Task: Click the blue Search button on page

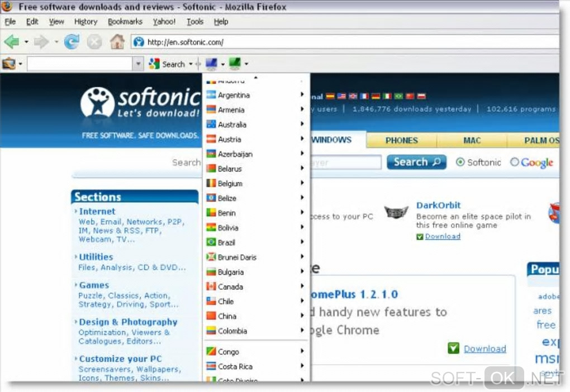Action: tap(416, 162)
